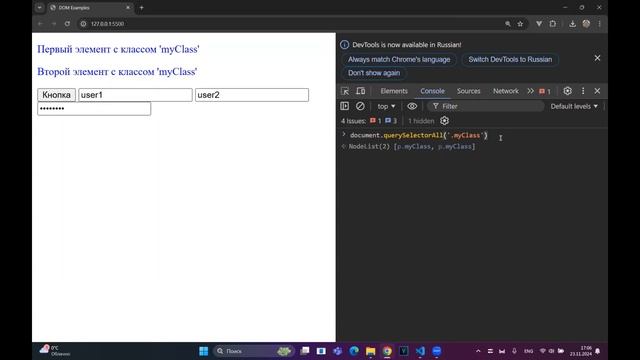Go forward in browser history
This screenshot has width=640, height=360.
53,24
